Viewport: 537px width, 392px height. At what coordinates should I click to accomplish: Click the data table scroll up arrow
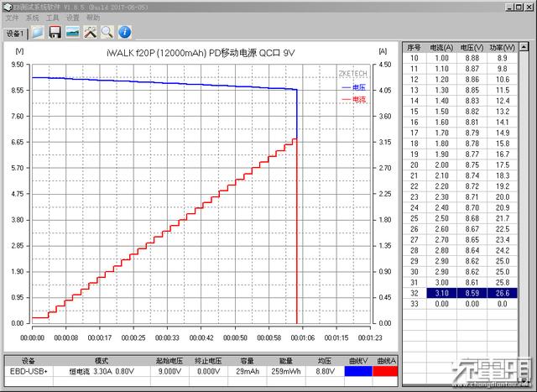(524, 47)
